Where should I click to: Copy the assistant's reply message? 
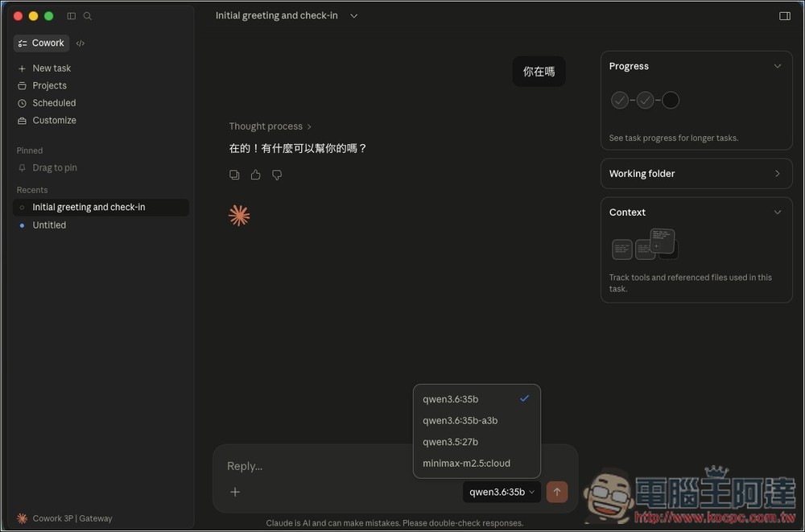pos(234,175)
